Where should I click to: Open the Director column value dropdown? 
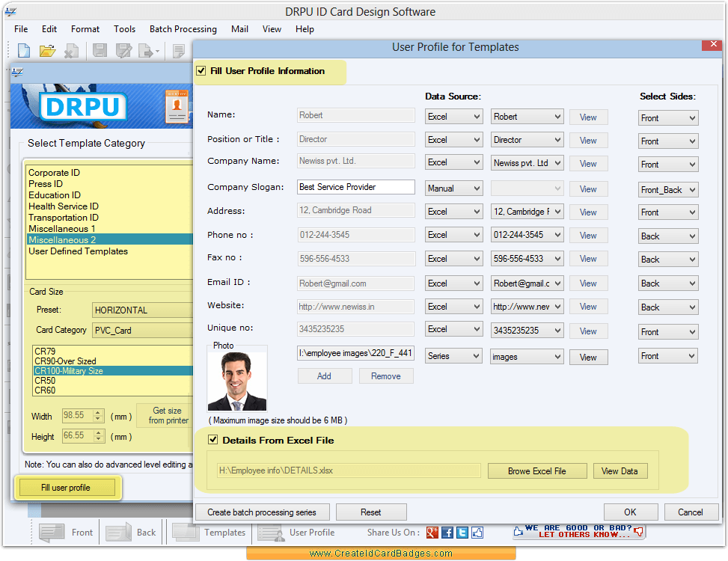[x=527, y=140]
